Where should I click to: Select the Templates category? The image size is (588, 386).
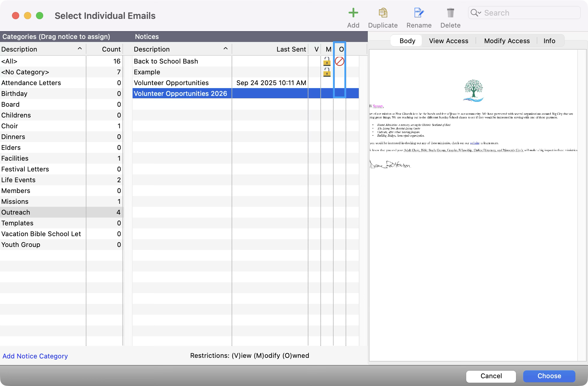click(x=61, y=223)
